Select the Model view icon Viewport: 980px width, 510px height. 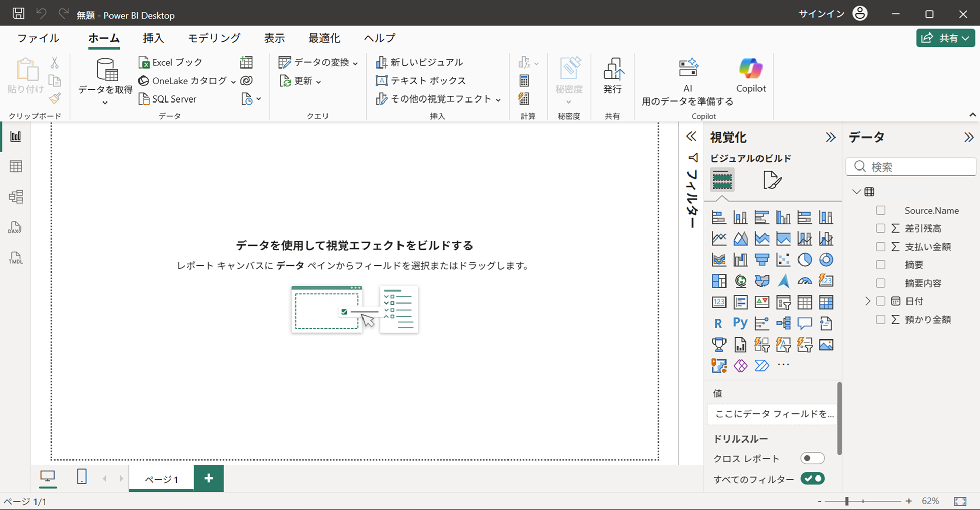pos(16,197)
